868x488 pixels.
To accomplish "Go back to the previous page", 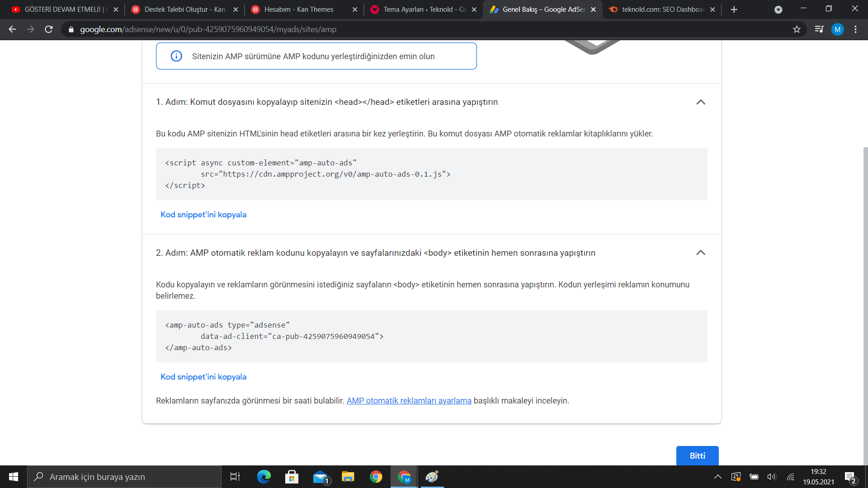I will (x=12, y=29).
